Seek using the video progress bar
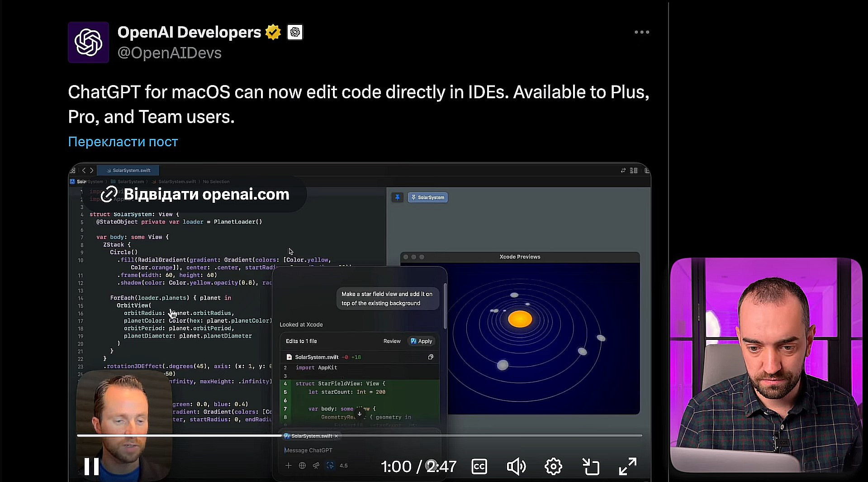 click(x=360, y=435)
